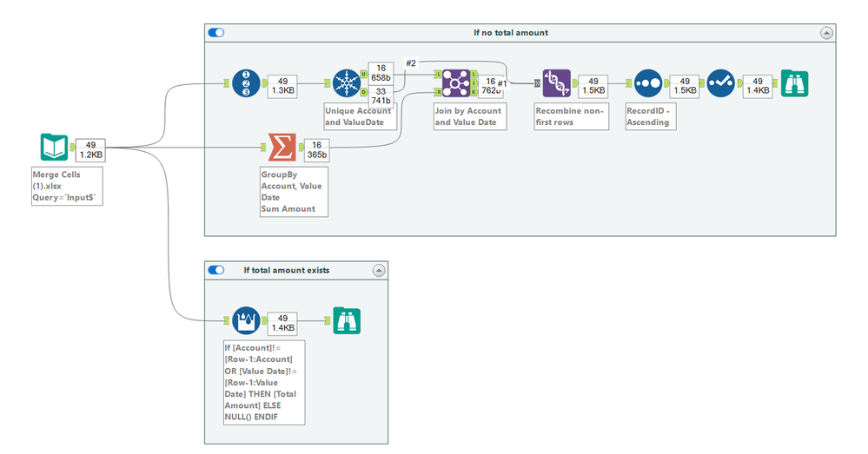This screenshot has width=868, height=454.
Task: Click the Unique tool snowflake icon
Action: 347,83
